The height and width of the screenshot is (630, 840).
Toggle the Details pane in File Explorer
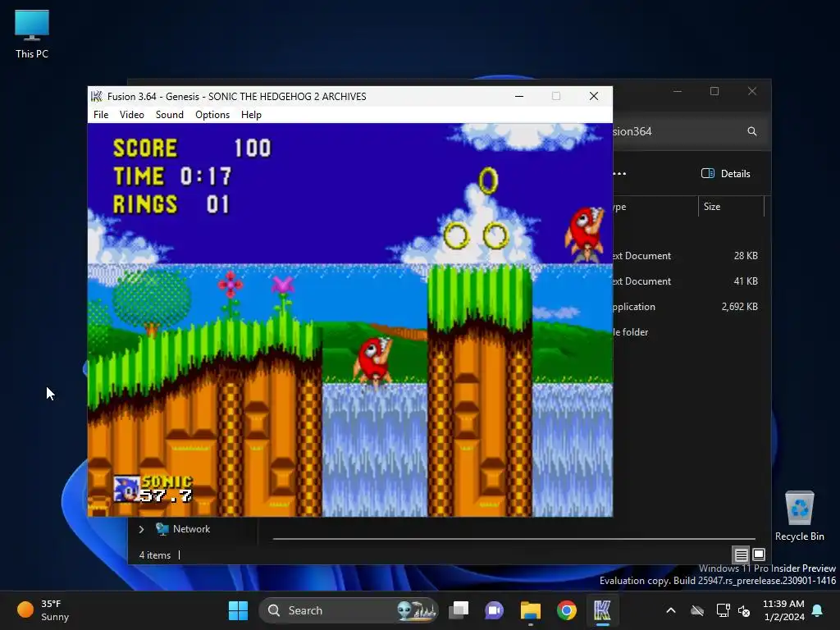tap(726, 174)
